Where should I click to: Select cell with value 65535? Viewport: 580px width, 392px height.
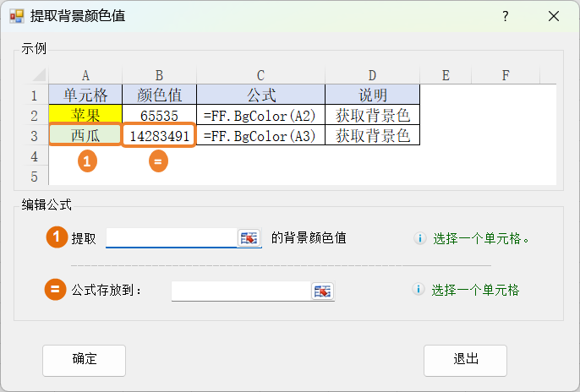pyautogui.click(x=159, y=115)
